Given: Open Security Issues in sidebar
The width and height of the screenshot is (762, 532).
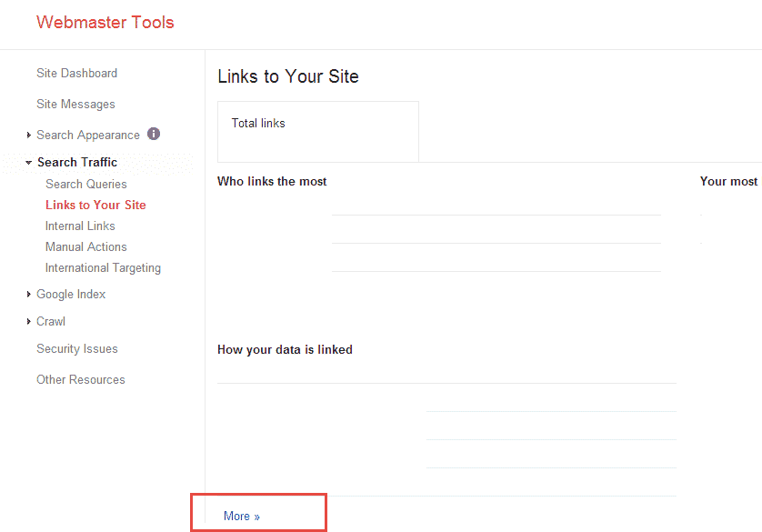Looking at the screenshot, I should (x=77, y=349).
